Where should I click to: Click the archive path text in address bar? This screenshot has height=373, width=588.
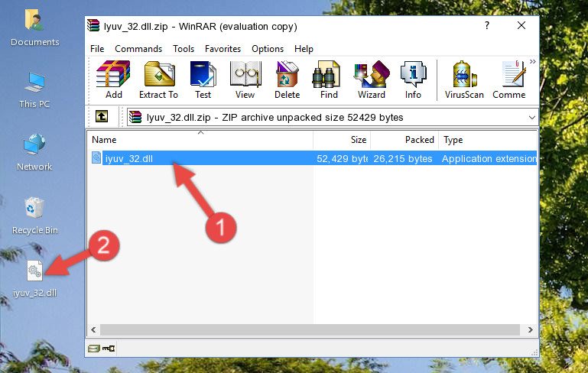pyautogui.click(x=275, y=118)
